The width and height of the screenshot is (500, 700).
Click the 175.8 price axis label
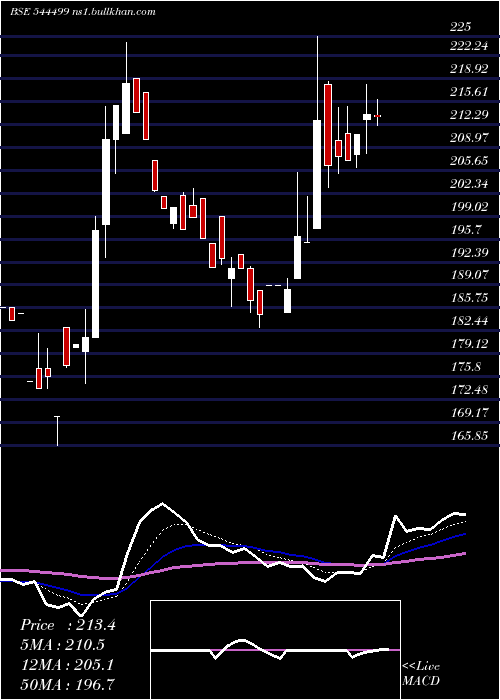click(x=466, y=367)
